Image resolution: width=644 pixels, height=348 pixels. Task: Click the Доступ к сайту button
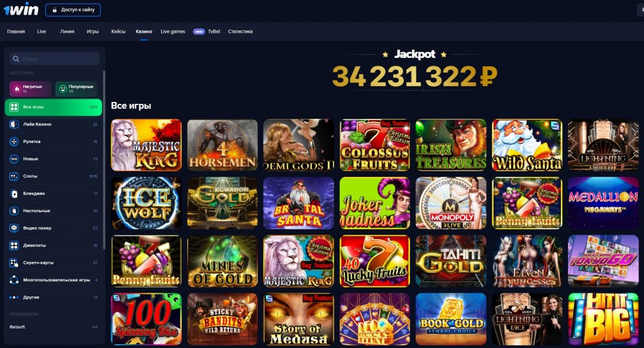(73, 10)
